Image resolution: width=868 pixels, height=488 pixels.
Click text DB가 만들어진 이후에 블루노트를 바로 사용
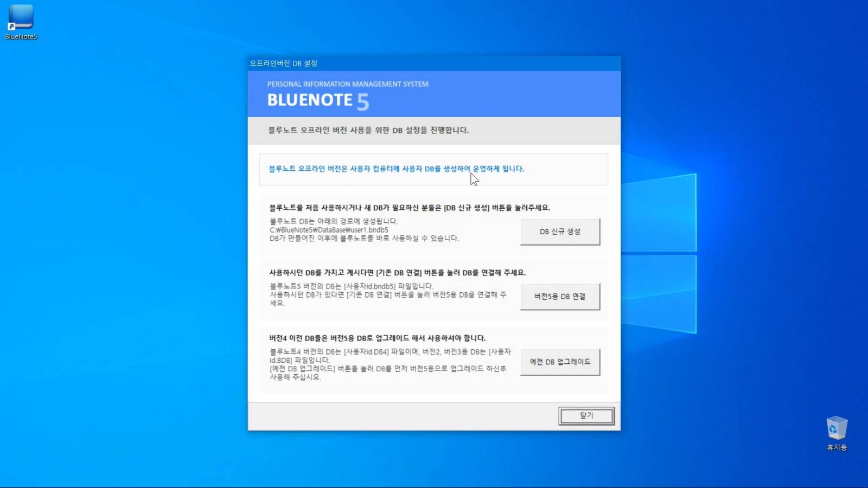click(x=364, y=238)
